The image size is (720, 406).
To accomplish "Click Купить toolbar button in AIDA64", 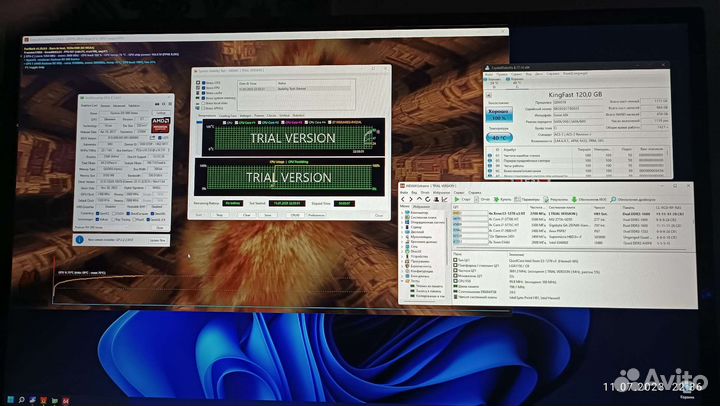I will [x=502, y=199].
